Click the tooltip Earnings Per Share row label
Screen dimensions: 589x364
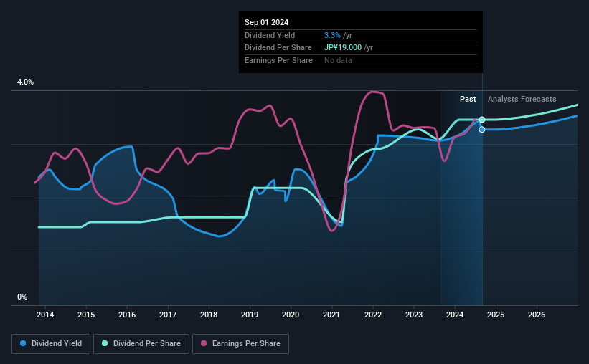click(x=279, y=60)
